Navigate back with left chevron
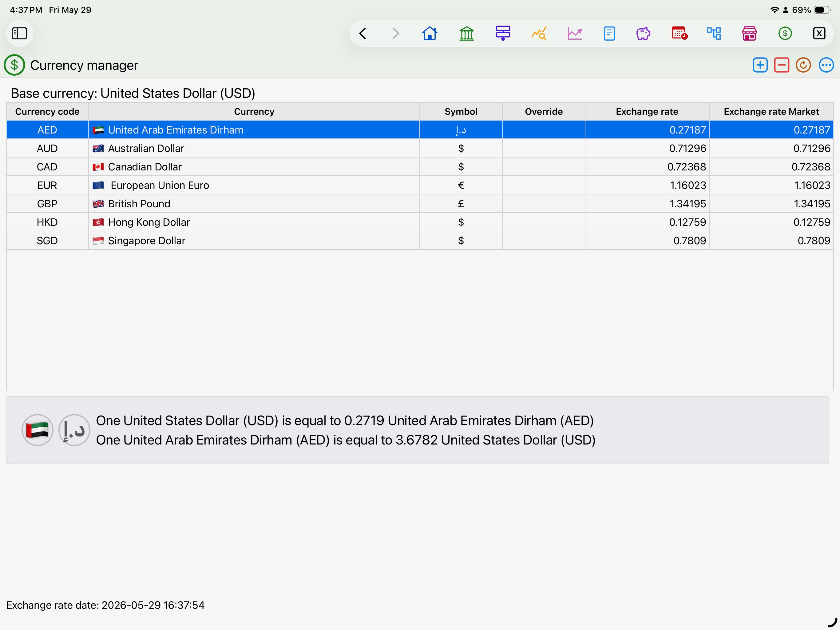Image resolution: width=840 pixels, height=630 pixels. (363, 34)
